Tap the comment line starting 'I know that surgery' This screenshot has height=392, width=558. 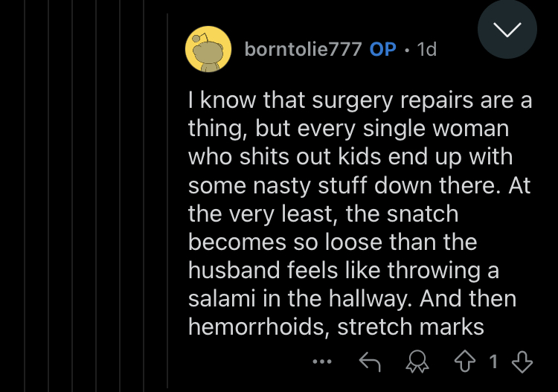(360, 100)
